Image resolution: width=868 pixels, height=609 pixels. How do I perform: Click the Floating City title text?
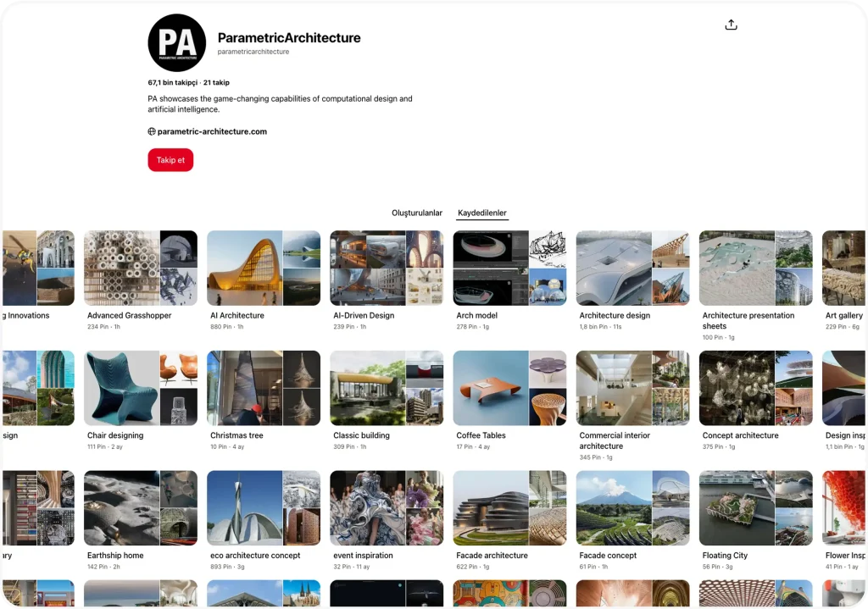(725, 556)
